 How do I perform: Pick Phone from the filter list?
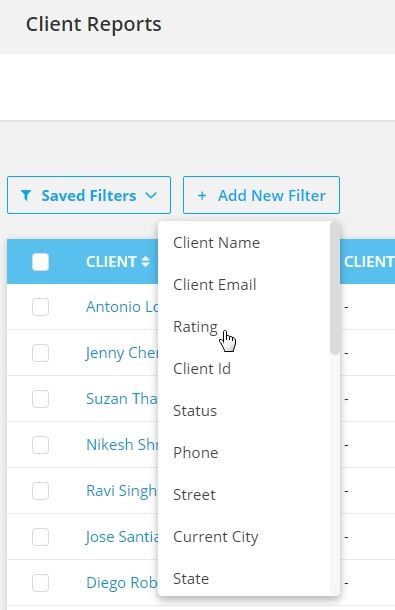tap(195, 453)
